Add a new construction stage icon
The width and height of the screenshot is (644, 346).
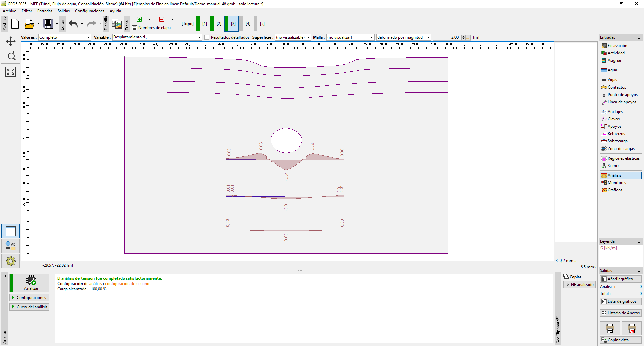tap(139, 19)
